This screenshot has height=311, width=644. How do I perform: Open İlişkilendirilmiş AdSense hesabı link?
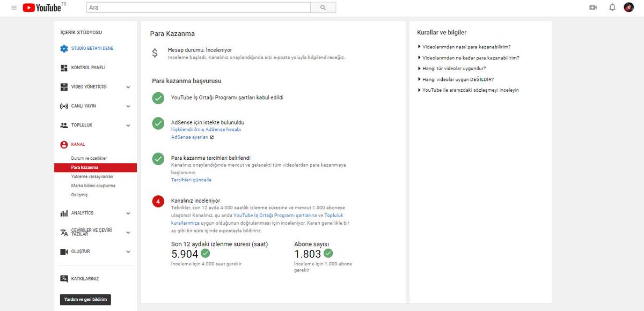pos(206,130)
